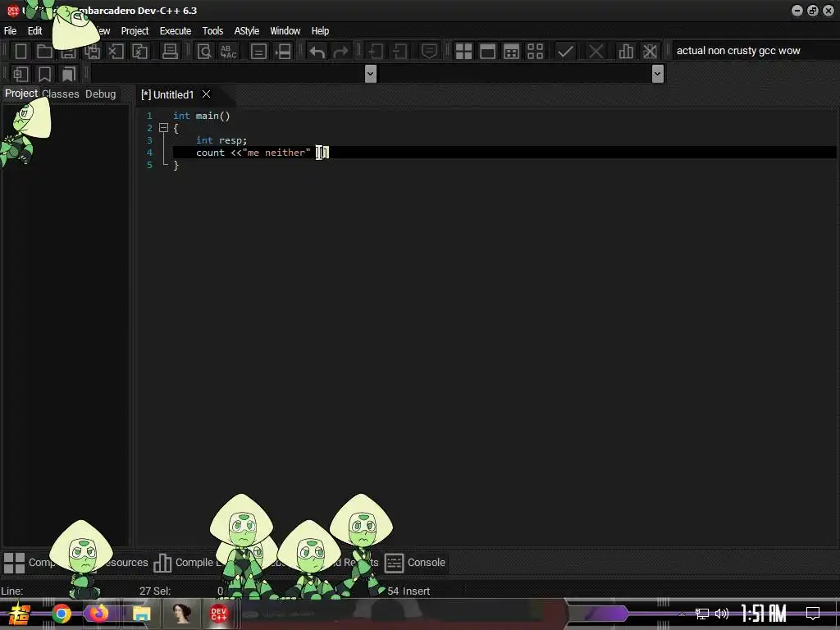Switch to the Debug sidebar tab
The image size is (840, 630).
coord(101,94)
